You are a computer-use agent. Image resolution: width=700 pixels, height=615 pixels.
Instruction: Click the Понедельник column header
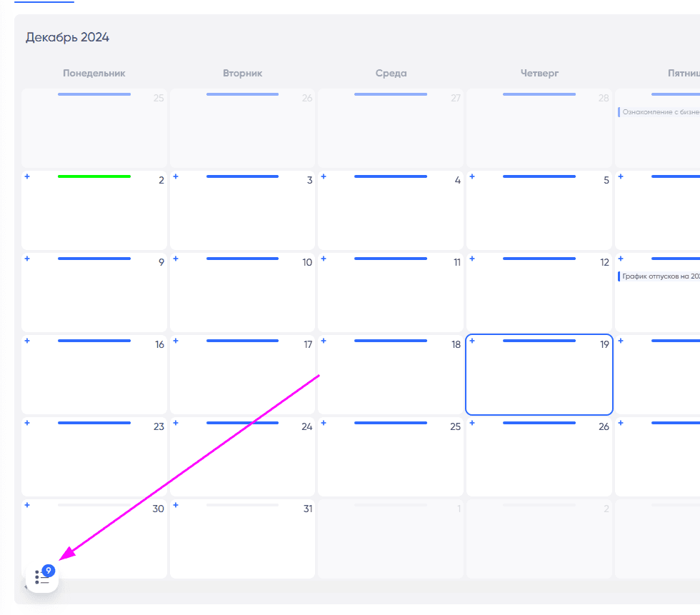pos(94,73)
